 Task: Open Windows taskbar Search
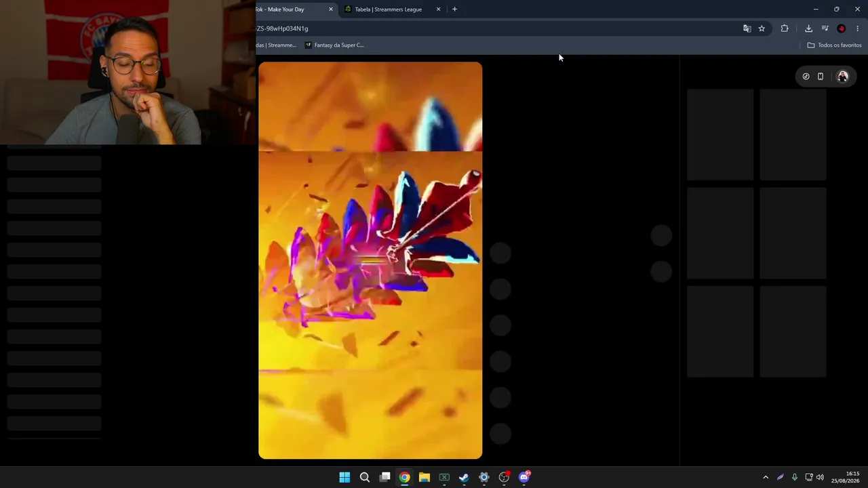pyautogui.click(x=365, y=477)
